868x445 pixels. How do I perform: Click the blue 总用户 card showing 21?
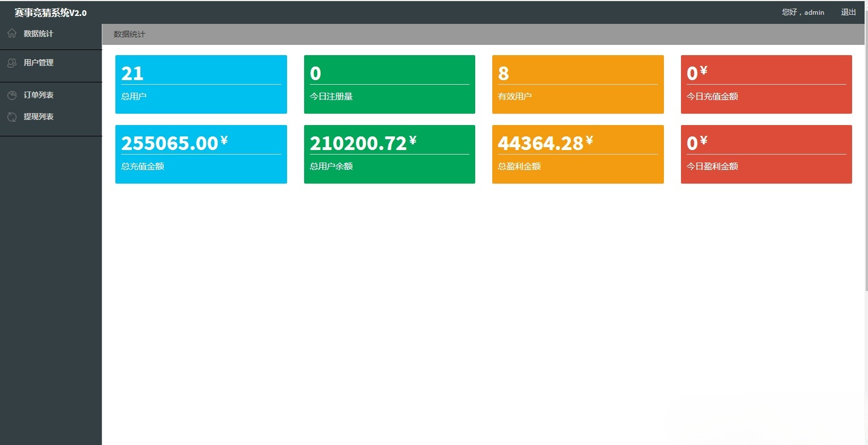(x=201, y=84)
